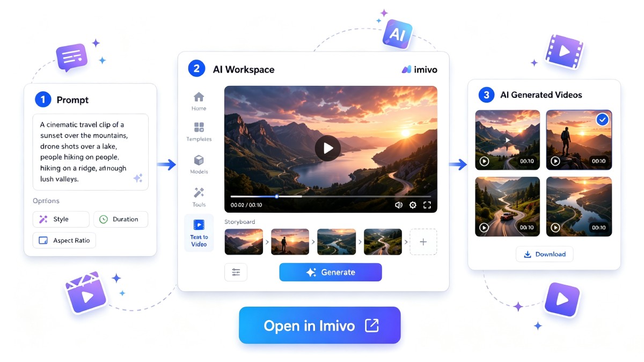Open the Aspect Ratio option
This screenshot has height=362, width=644.
coord(64,241)
